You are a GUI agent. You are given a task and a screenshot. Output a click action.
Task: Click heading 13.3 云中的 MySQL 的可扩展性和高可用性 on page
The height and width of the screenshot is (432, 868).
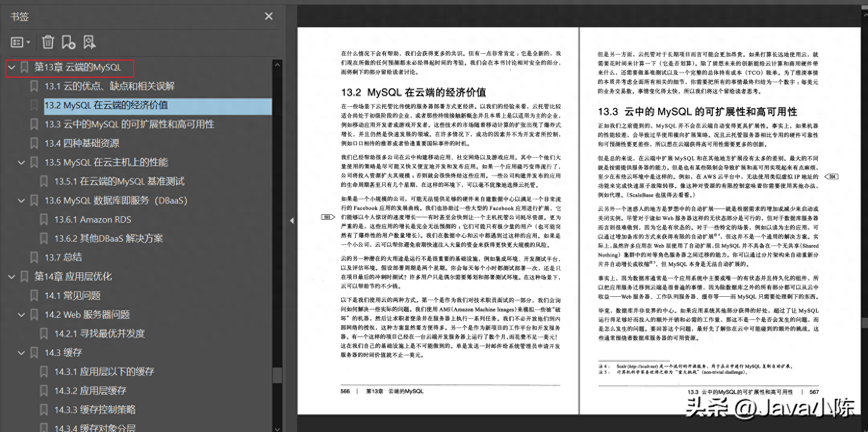click(697, 112)
